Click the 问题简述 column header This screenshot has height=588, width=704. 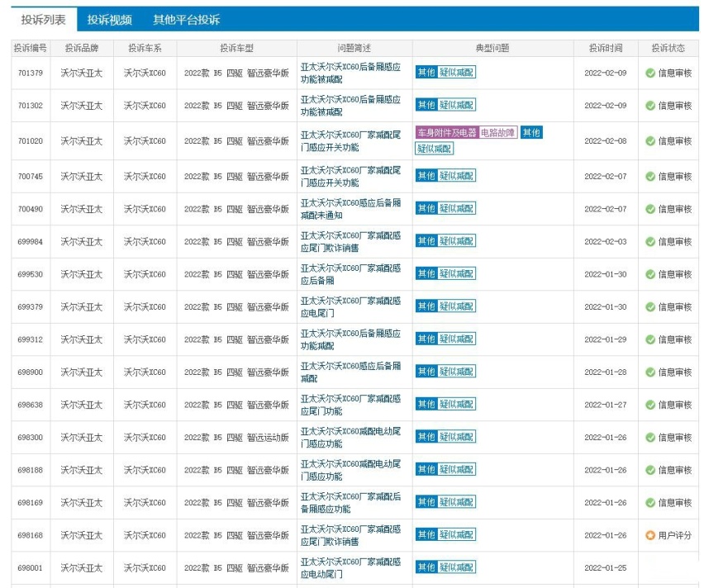(x=354, y=48)
